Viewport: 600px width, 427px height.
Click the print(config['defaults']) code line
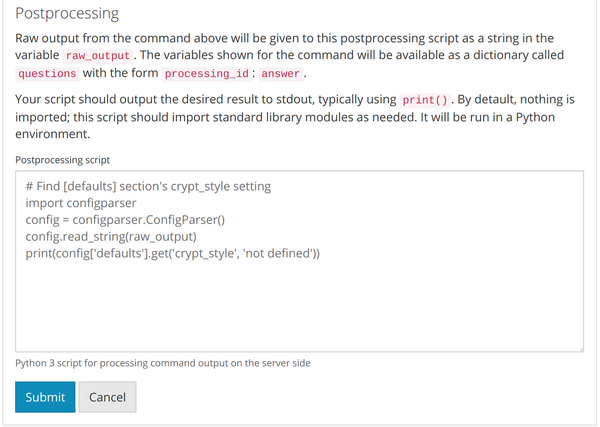tap(173, 253)
